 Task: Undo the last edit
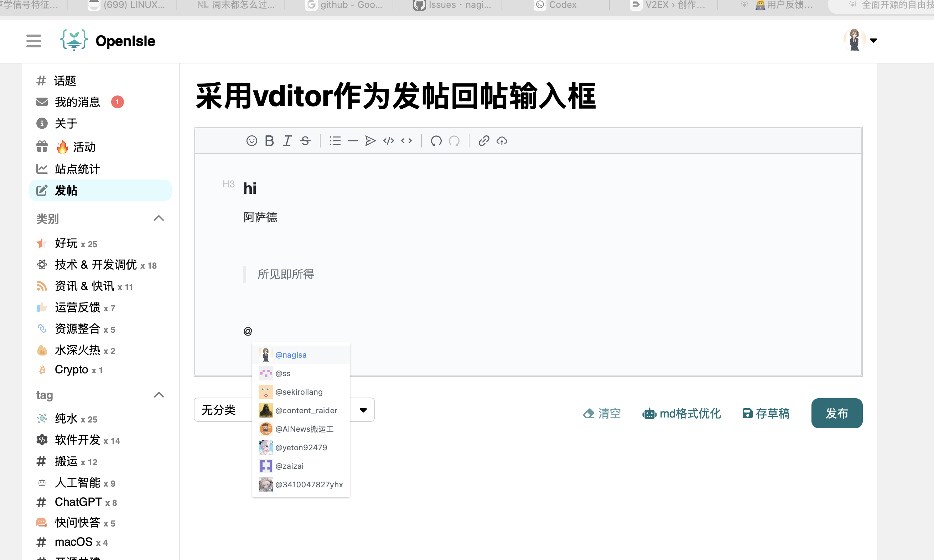[436, 141]
